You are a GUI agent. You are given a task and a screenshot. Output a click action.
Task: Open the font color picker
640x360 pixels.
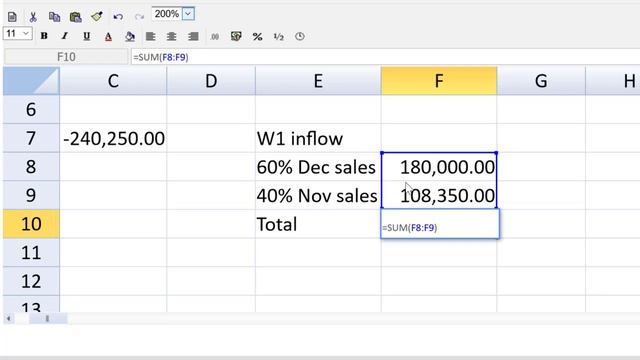pos(108,37)
